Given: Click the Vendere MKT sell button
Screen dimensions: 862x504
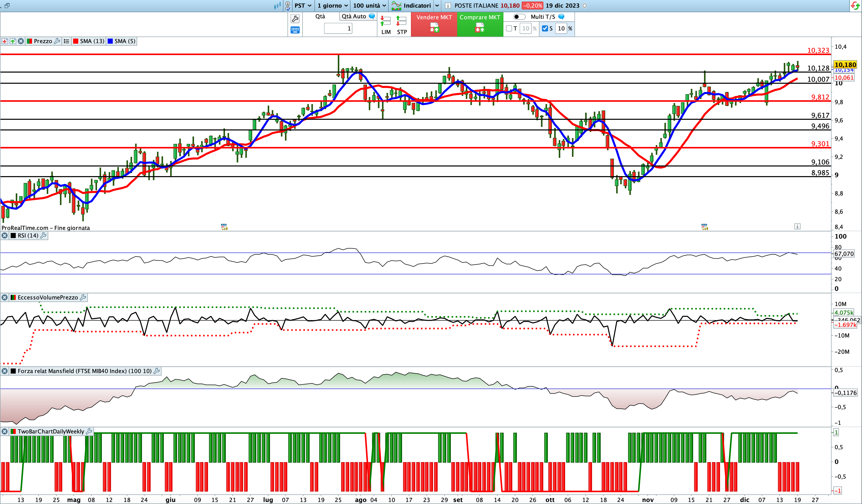Looking at the screenshot, I should tap(434, 24).
